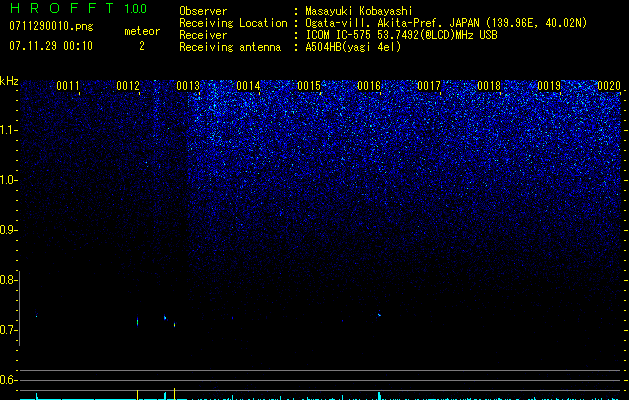Click the kHz axis unit label

(x=9, y=81)
